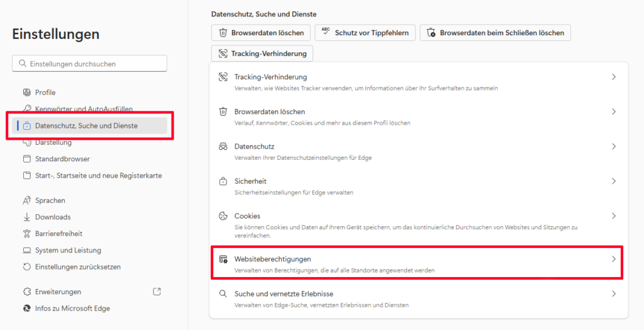644x330 pixels.
Task: Expand the Tracking-Verhinderung row chevron
Action: point(614,77)
